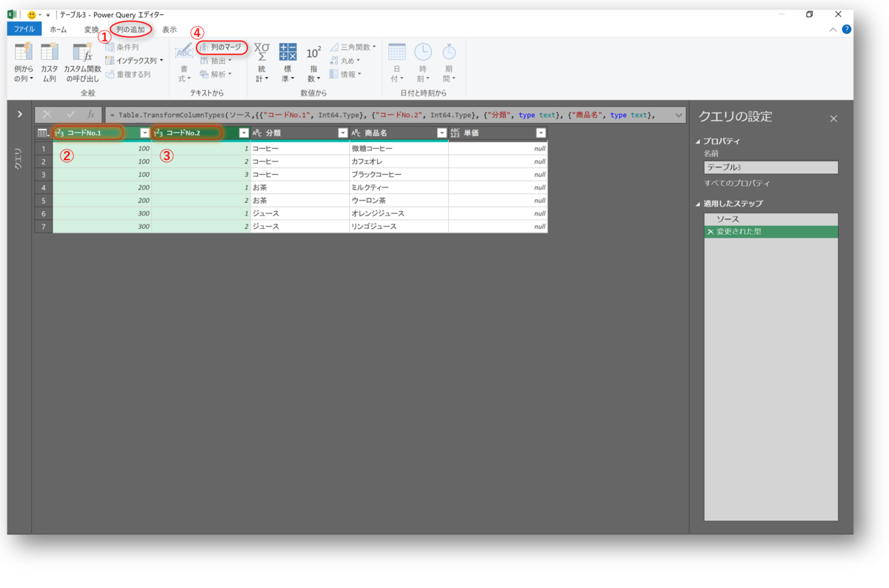This screenshot has height=588, width=889.
Task: Open the File (ファイル) tab
Action: [x=24, y=30]
